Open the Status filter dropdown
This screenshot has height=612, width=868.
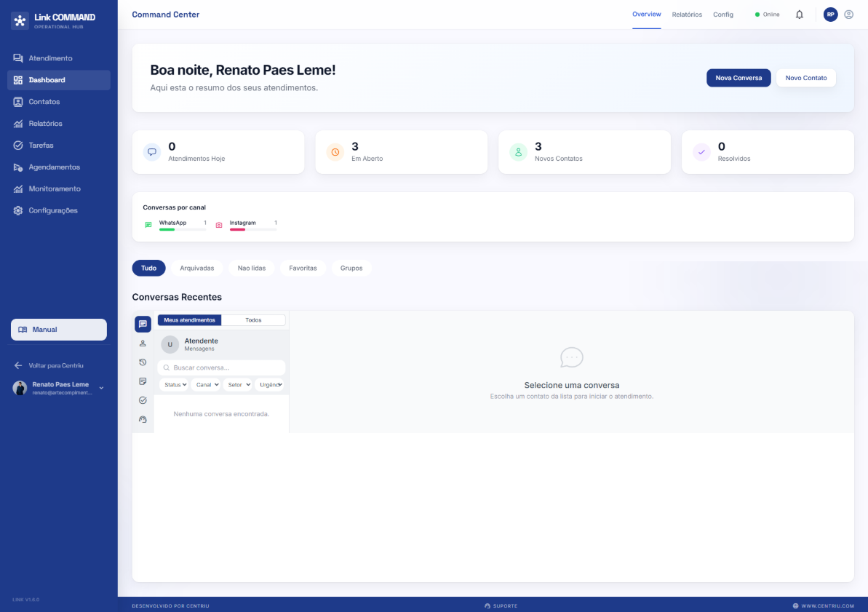175,385
